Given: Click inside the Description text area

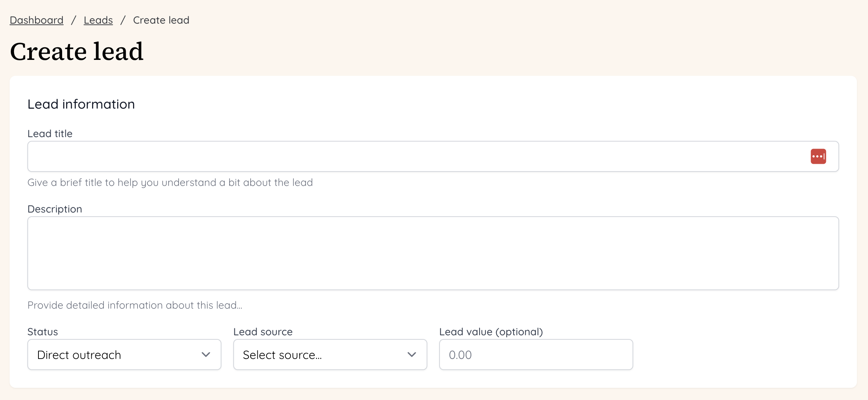Looking at the screenshot, I should tap(433, 253).
